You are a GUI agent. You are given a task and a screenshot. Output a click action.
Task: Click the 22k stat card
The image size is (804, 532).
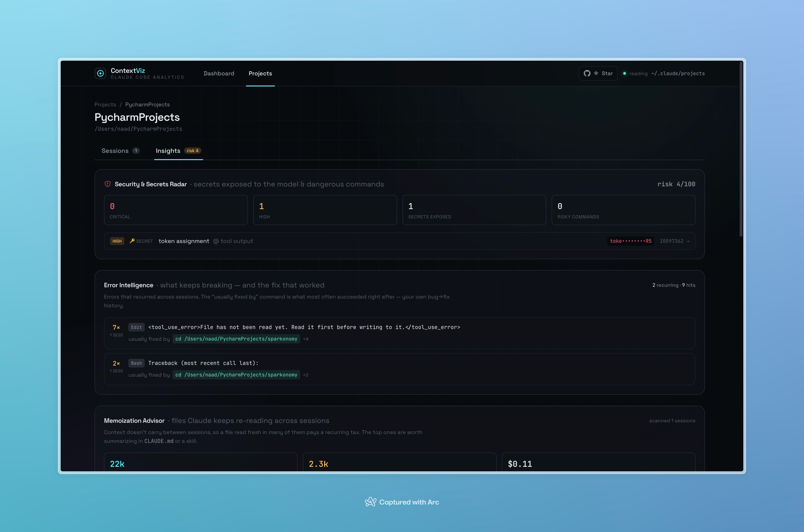click(201, 462)
